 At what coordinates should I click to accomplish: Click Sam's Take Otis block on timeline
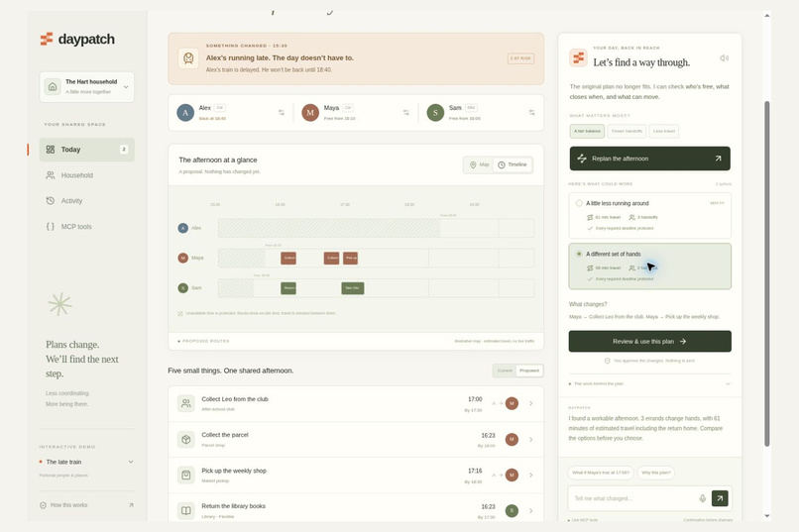(x=353, y=288)
